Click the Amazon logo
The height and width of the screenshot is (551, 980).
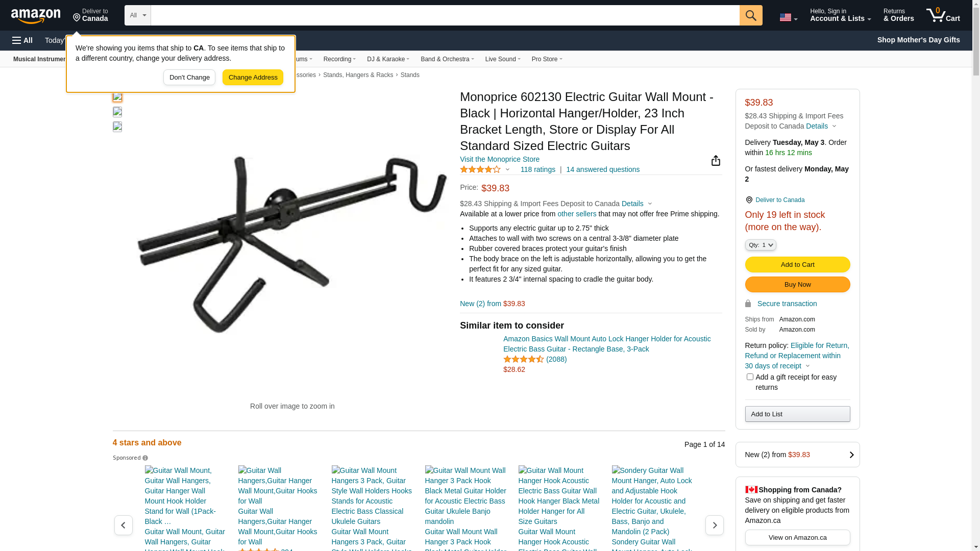coord(36,16)
